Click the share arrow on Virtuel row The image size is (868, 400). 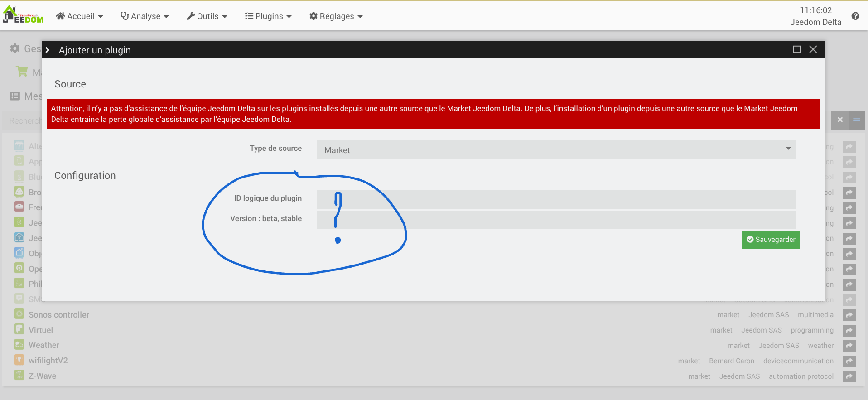point(849,330)
